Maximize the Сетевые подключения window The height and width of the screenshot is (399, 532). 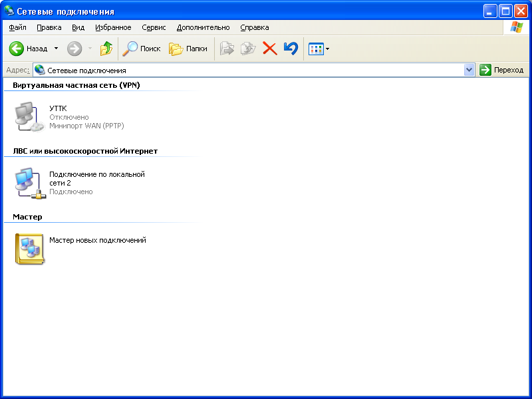pos(505,11)
